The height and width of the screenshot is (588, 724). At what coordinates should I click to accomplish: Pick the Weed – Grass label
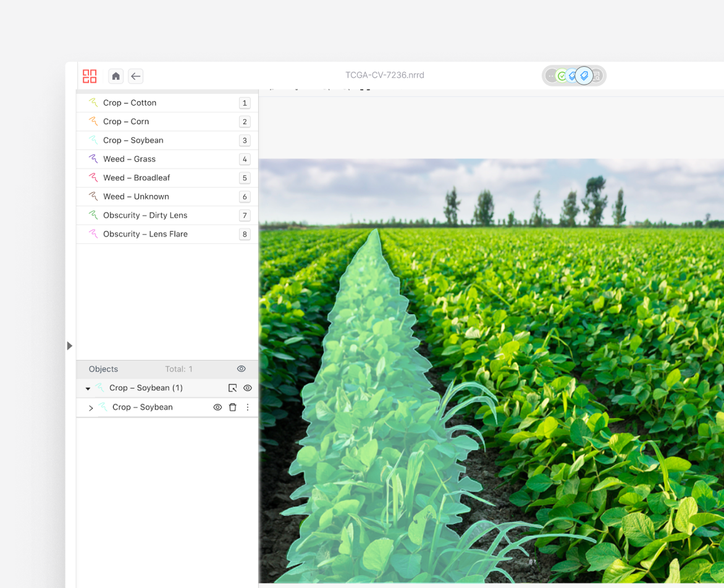[x=129, y=159]
